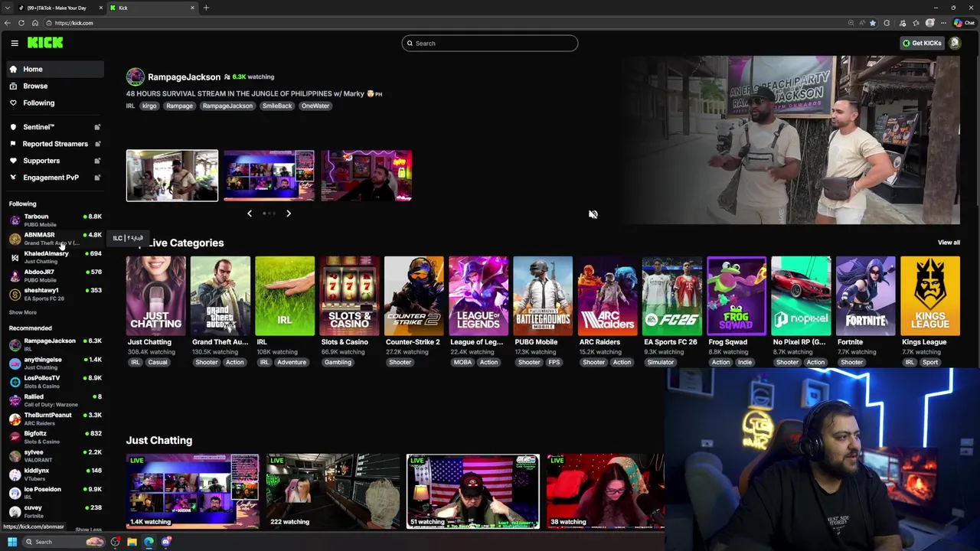Viewport: 980px width, 551px height.
Task: Switch to the TikTok browser tab
Action: pos(58,8)
